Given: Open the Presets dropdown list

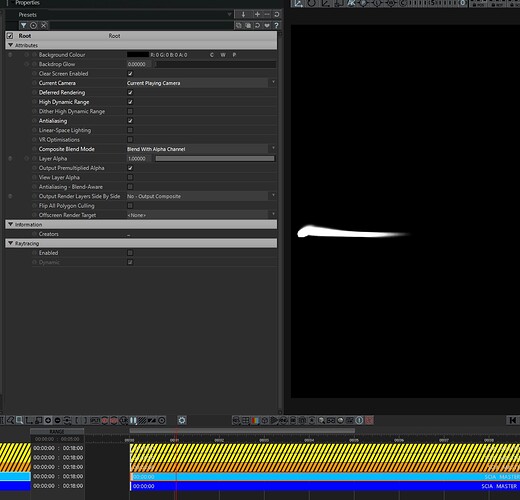Looking at the screenshot, I should pyautogui.click(x=229, y=14).
